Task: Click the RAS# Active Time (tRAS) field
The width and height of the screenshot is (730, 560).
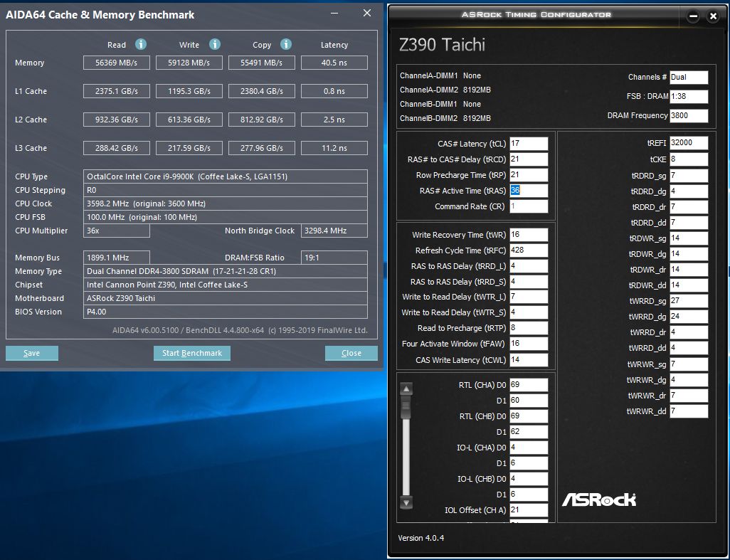Action: pyautogui.click(x=529, y=191)
